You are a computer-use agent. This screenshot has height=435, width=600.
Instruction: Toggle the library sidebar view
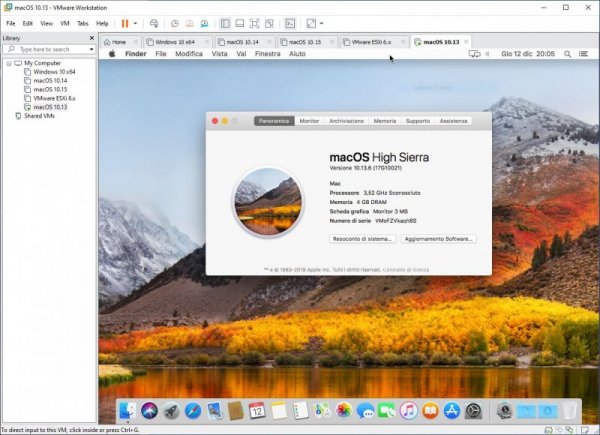(225, 23)
